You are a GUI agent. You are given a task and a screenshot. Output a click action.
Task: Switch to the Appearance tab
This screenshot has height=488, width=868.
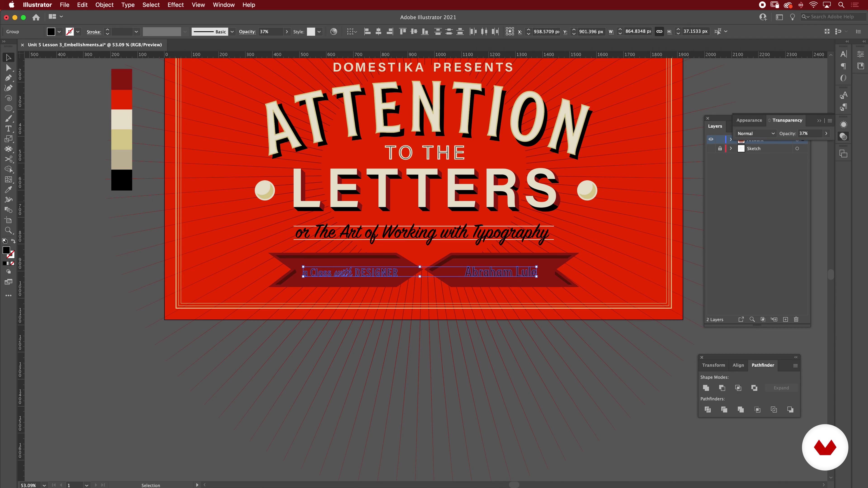pos(749,120)
